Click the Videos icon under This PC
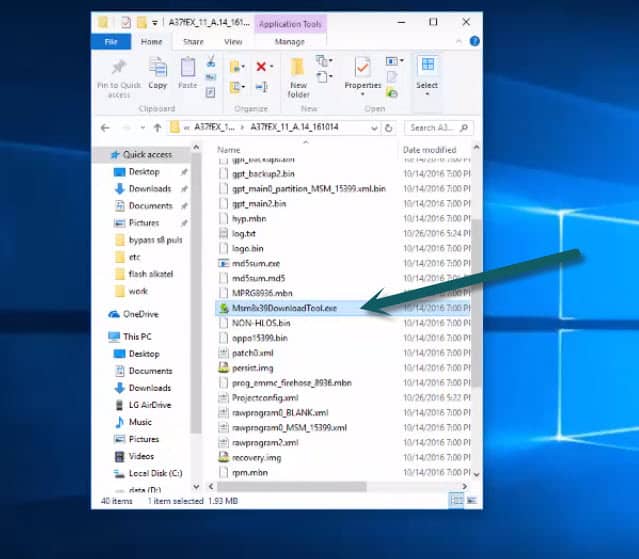 pyautogui.click(x=119, y=456)
